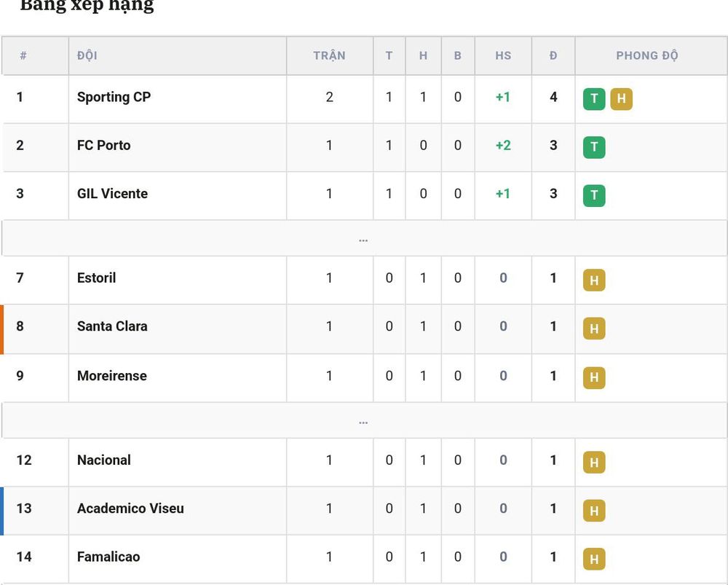Click Nacional's yellow H form badge
Image resolution: width=728 pixels, height=585 pixels.
[594, 462]
